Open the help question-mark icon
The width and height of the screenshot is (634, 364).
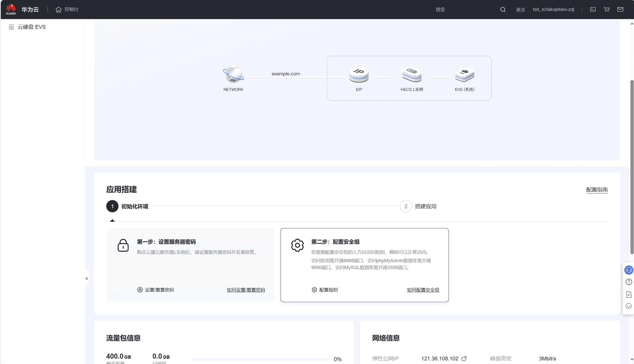(628, 282)
